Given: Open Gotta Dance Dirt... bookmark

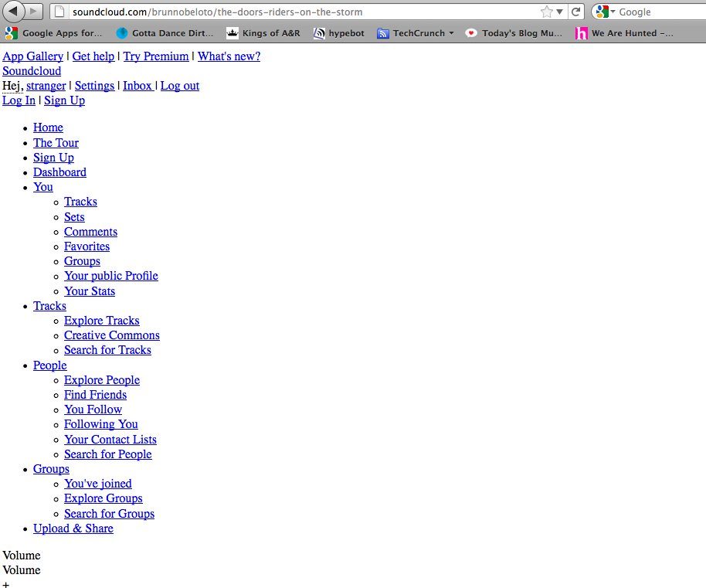Looking at the screenshot, I should pos(165,33).
